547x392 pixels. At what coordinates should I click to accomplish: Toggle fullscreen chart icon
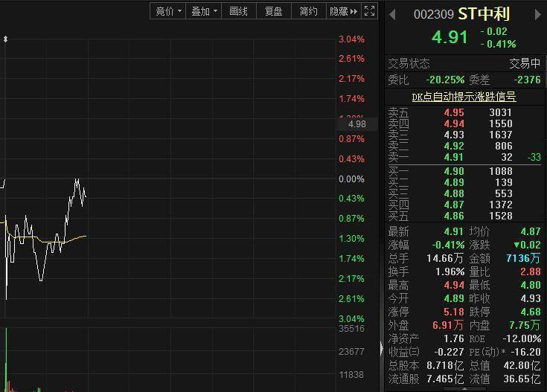(369, 11)
